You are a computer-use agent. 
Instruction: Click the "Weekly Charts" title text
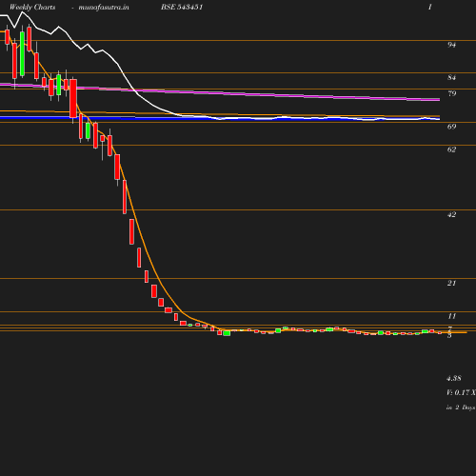32,7
